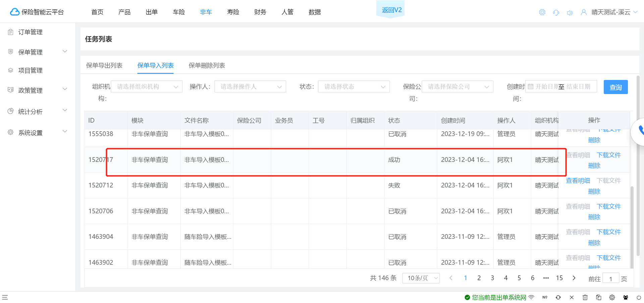
Task: Click the headset customer service icon
Action: click(556, 12)
